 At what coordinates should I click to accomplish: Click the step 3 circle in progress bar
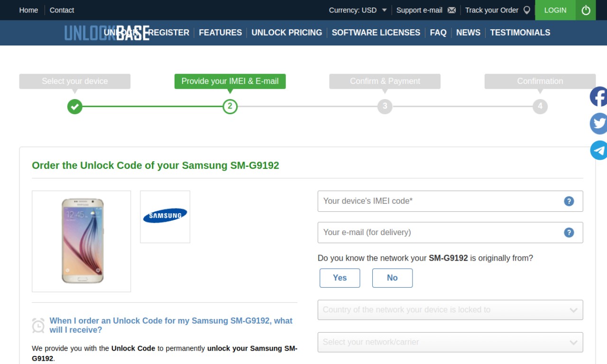[x=385, y=106]
